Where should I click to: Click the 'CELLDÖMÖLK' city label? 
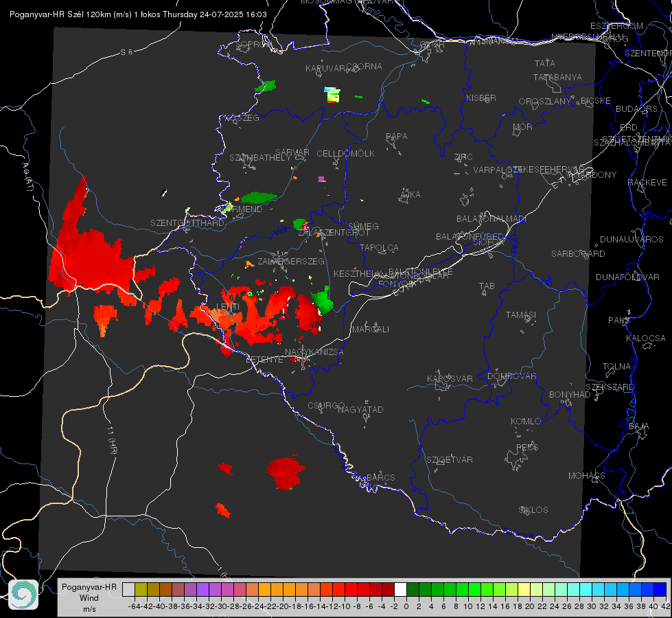[x=345, y=154]
